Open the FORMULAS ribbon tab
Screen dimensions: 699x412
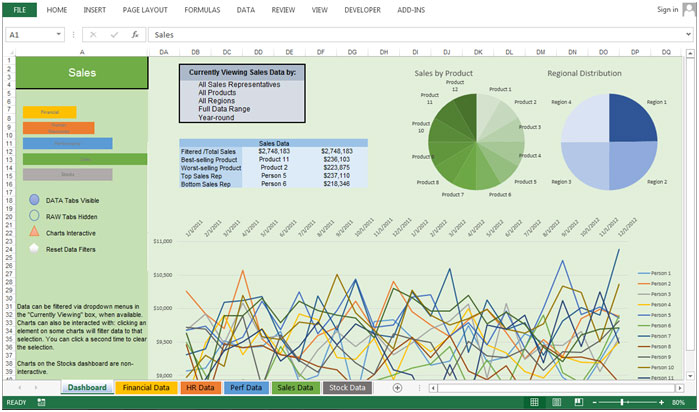(x=202, y=10)
